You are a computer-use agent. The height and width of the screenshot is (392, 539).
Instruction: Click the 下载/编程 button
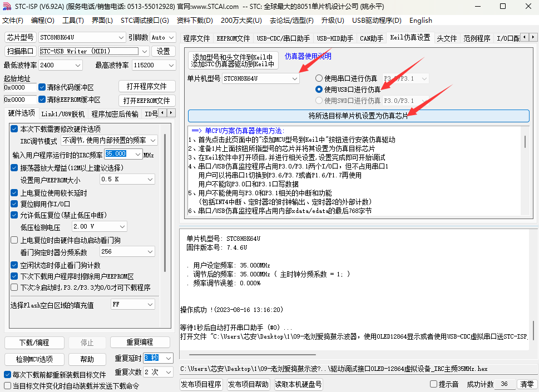click(34, 343)
